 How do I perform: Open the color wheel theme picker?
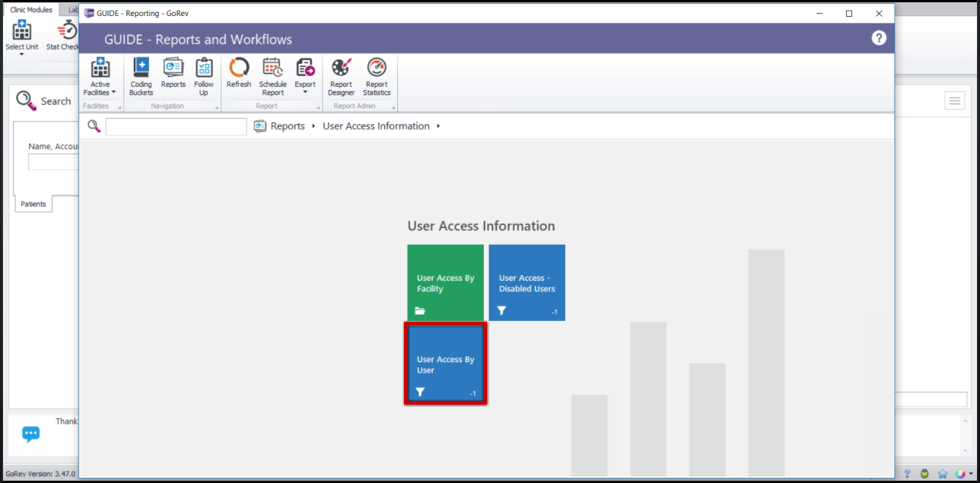coord(960,473)
